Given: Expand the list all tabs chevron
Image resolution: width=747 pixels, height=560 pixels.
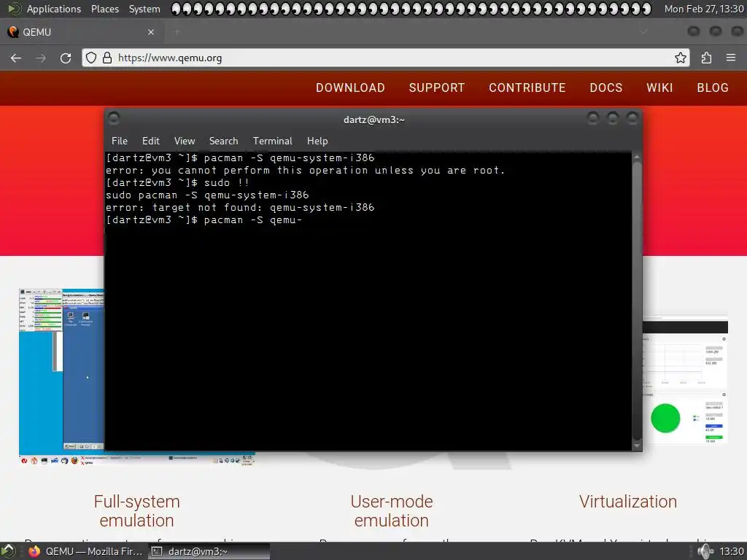Looking at the screenshot, I should tap(643, 32).
